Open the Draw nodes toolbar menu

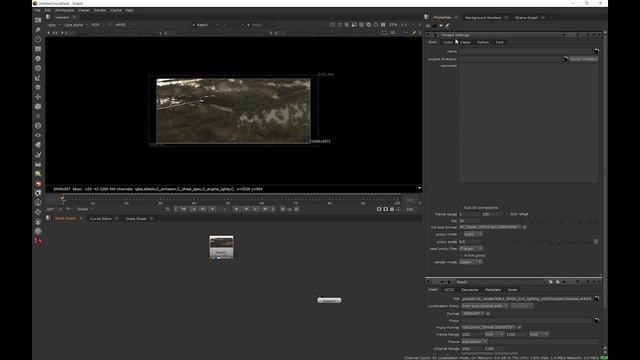(38, 30)
